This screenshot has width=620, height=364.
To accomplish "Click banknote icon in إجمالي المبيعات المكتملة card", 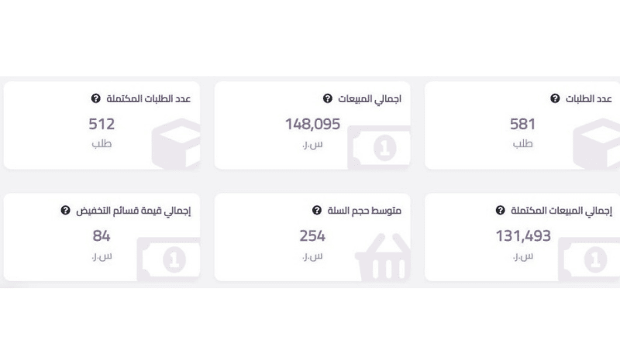I will pyautogui.click(x=589, y=259).
